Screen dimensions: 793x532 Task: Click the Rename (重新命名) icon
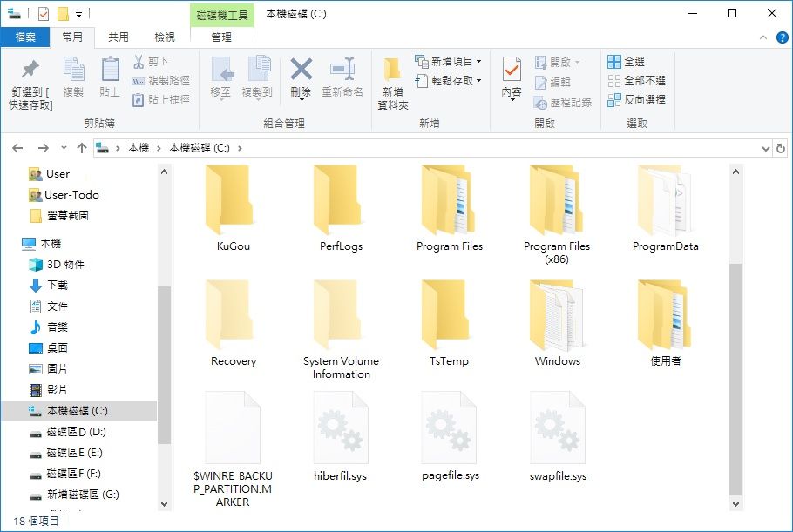[x=342, y=69]
